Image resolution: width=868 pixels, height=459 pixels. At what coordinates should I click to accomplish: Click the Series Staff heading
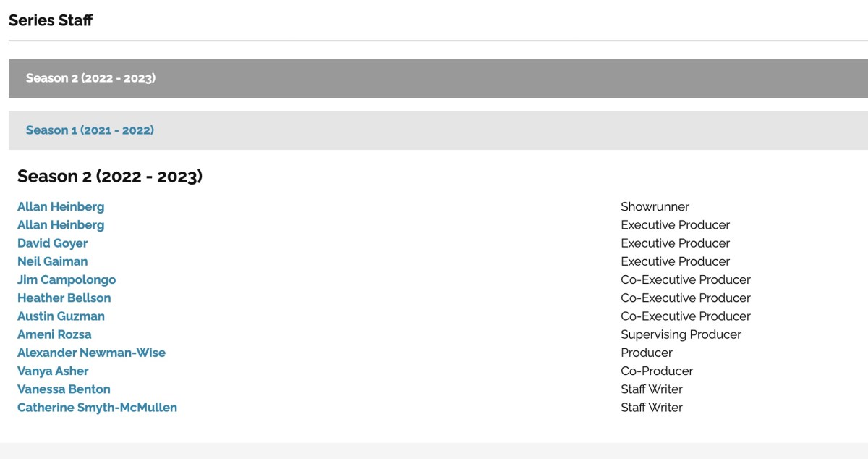point(51,20)
